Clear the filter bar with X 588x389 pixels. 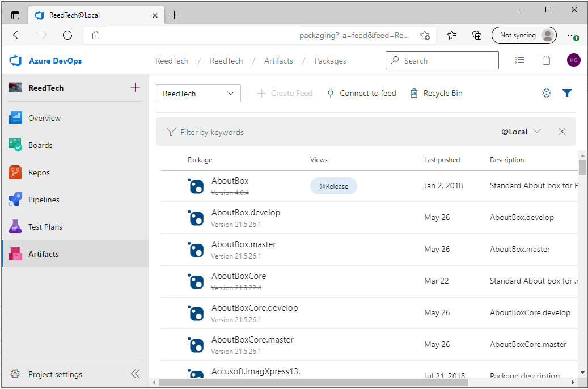pyautogui.click(x=562, y=132)
